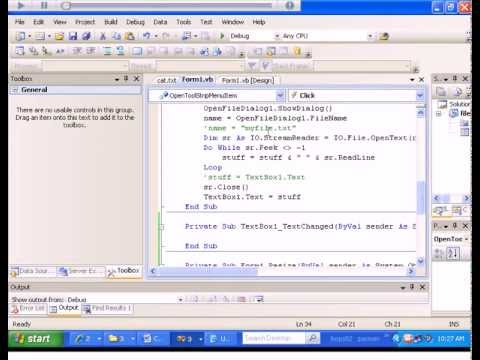Play the video with the play button

coord(20,5)
